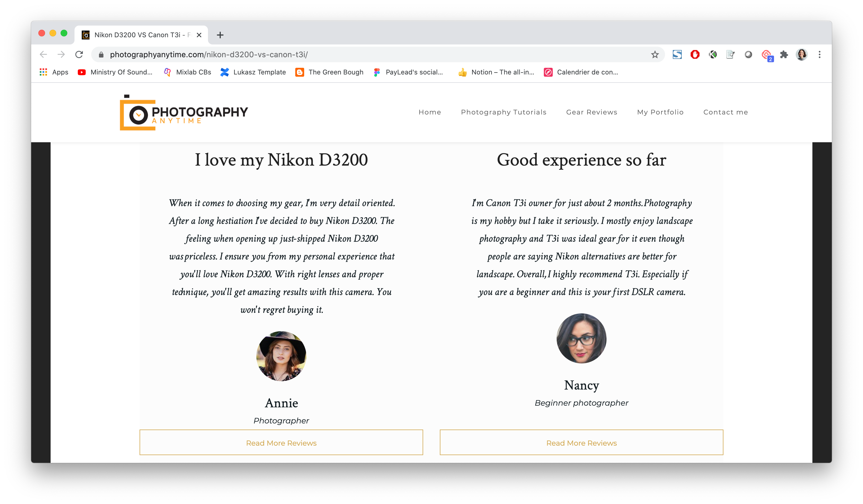Click 'Beginner photographer' caption

pyautogui.click(x=581, y=403)
